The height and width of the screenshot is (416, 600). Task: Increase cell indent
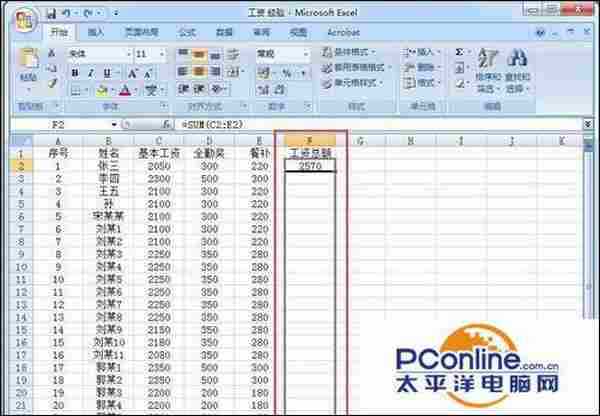(199, 89)
